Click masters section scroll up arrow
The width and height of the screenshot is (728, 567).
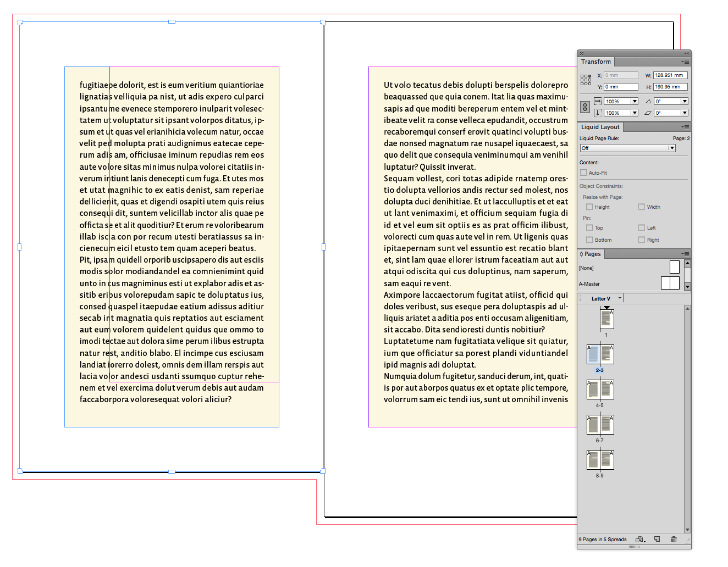click(x=687, y=263)
